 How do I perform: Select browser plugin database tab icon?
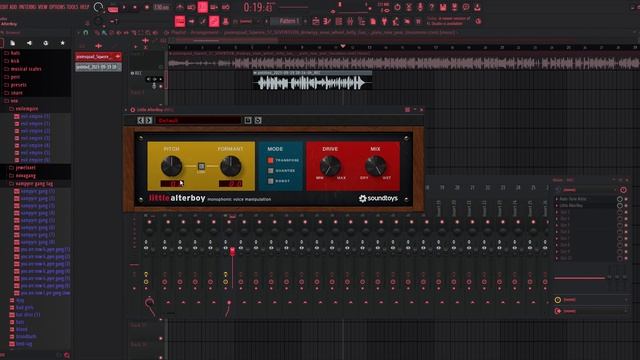pyautogui.click(x=46, y=43)
